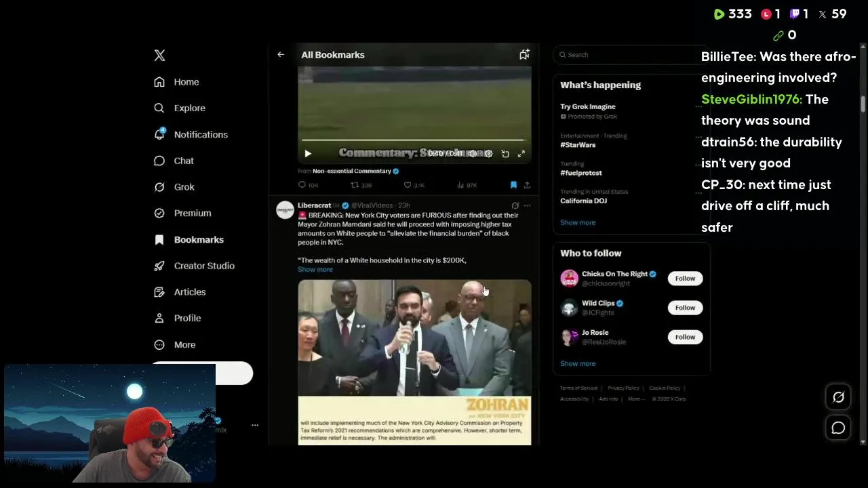Viewport: 868px width, 488px height.
Task: Open account options dots by profile
Action: pos(255,426)
